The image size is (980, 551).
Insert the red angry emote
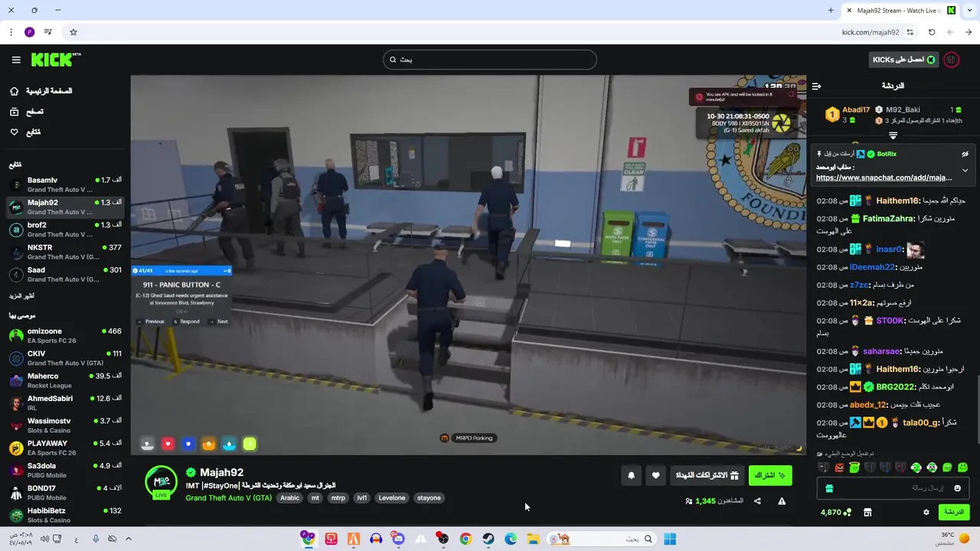839,468
